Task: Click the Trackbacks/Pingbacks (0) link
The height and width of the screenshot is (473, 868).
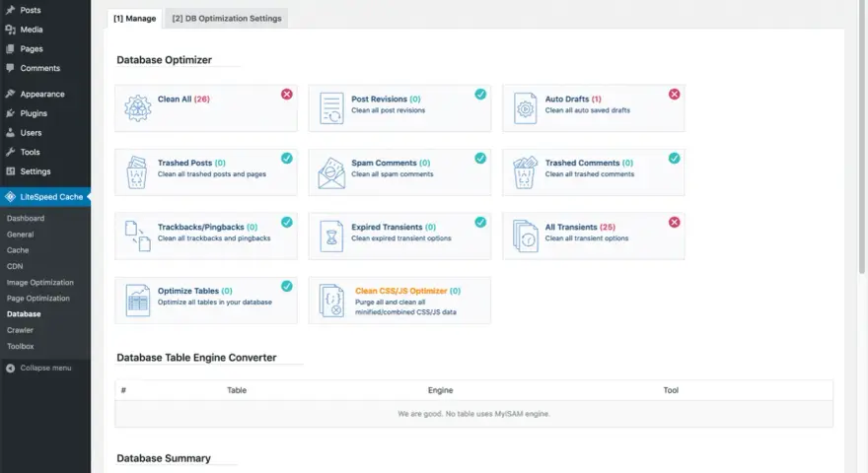Action: pyautogui.click(x=207, y=227)
